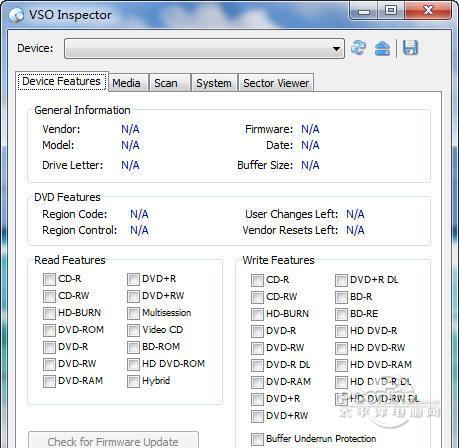Toggle the BD-ROM checkbox
Screen dimensions: 459x448
pyautogui.click(x=133, y=347)
